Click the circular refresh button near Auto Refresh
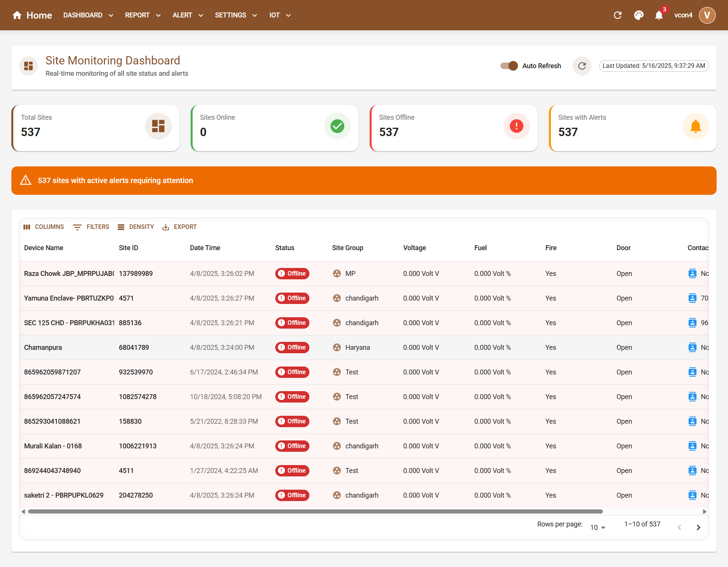 point(582,66)
